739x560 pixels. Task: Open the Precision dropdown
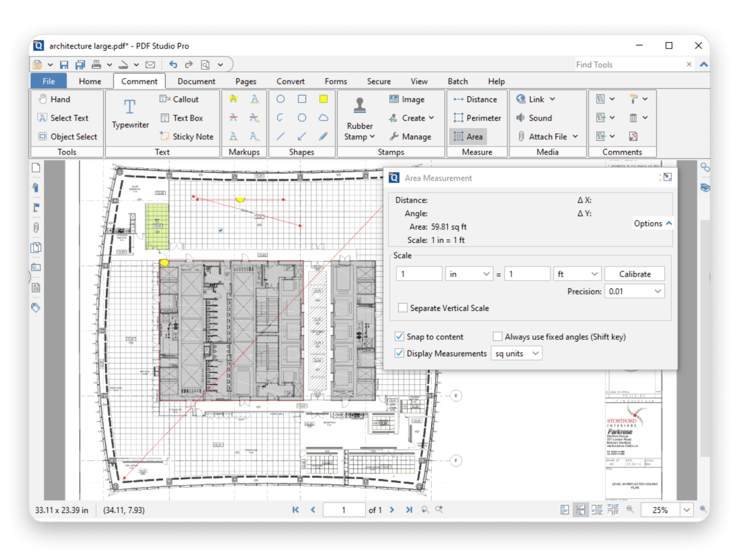(x=634, y=291)
